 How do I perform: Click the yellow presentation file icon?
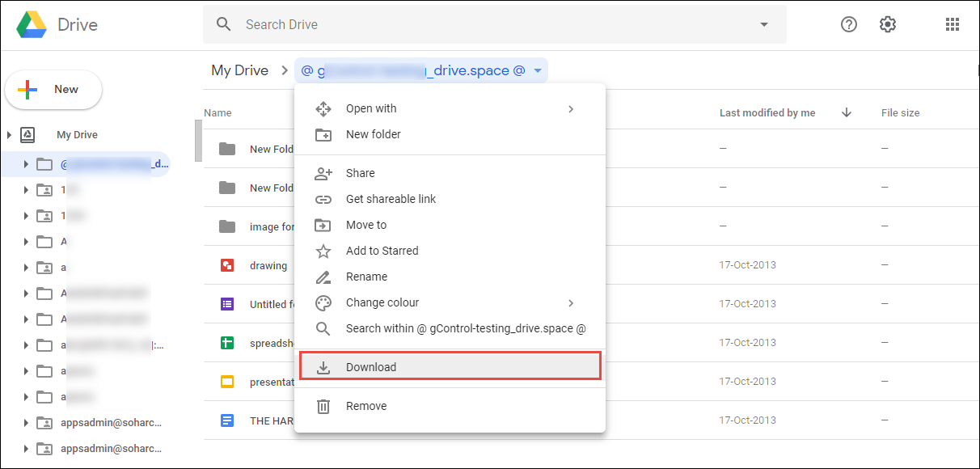click(227, 382)
